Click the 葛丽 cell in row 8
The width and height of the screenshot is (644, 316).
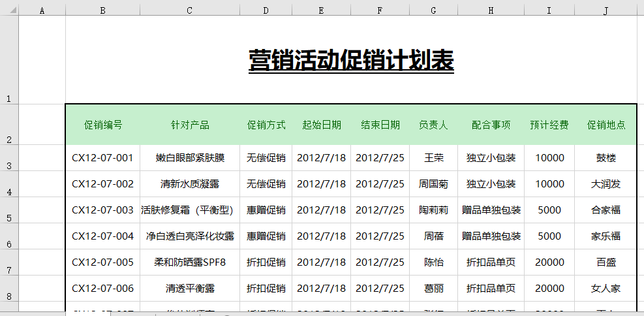(x=433, y=289)
